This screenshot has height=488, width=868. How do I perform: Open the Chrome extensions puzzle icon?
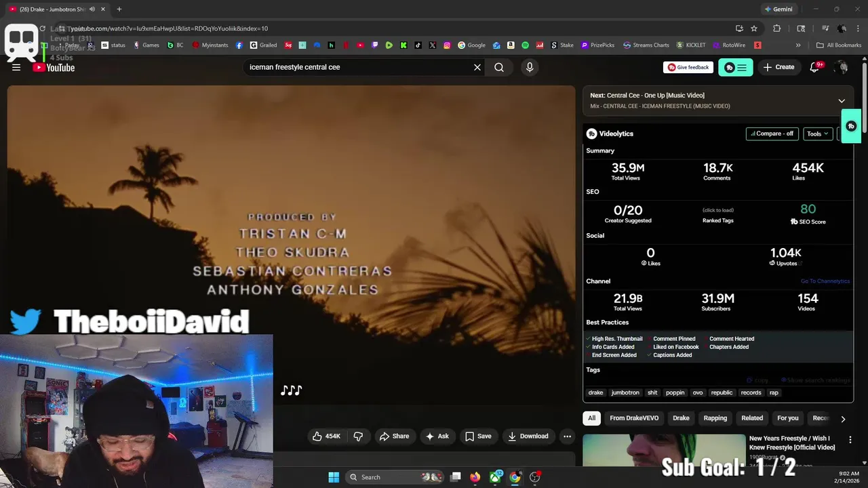(777, 28)
